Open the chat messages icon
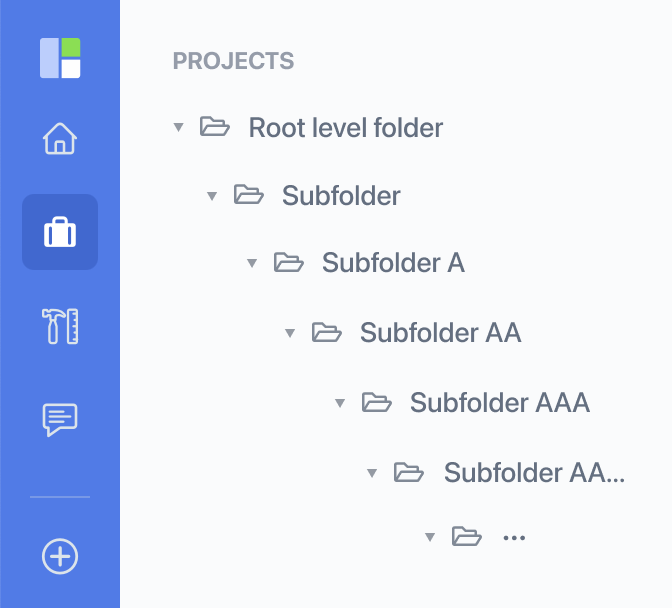This screenshot has height=608, width=672. [x=60, y=419]
